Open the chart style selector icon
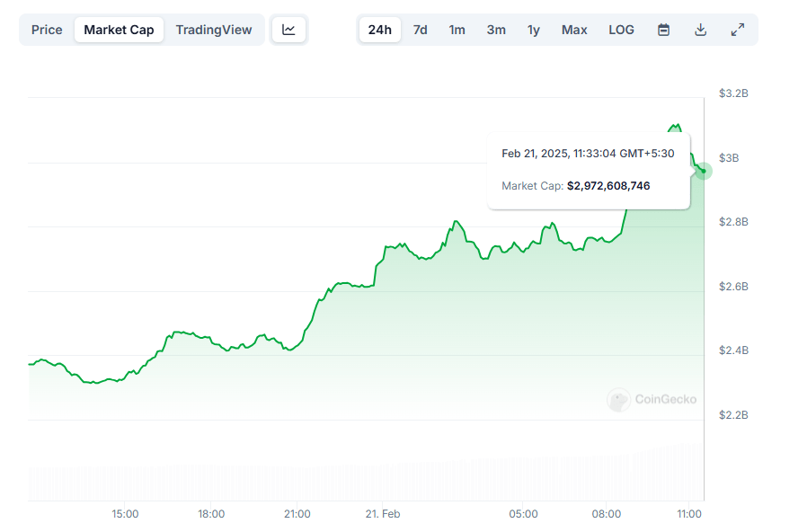The image size is (807, 532). (288, 29)
